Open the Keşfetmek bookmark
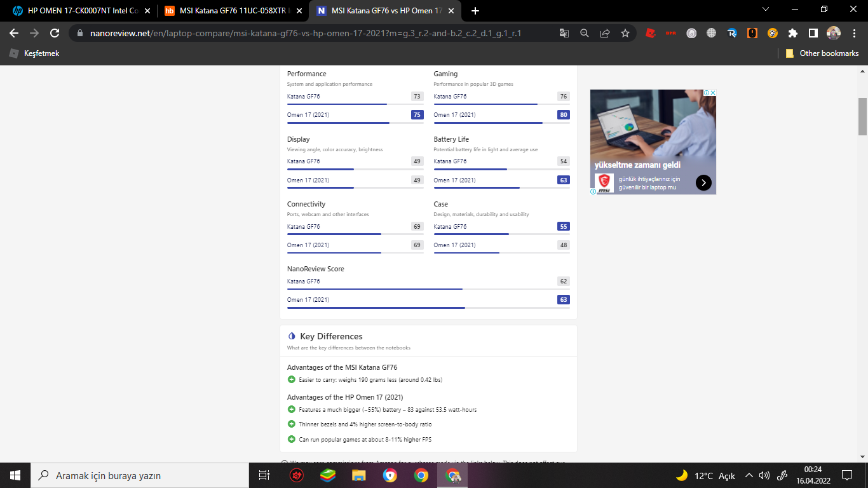Viewport: 868px width, 488px height. [34, 53]
